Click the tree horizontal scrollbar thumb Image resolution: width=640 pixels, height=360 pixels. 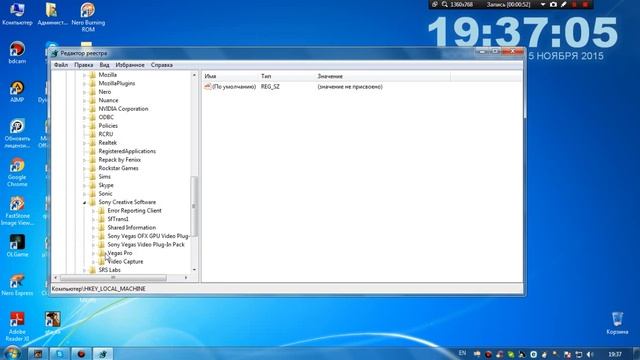(113, 278)
